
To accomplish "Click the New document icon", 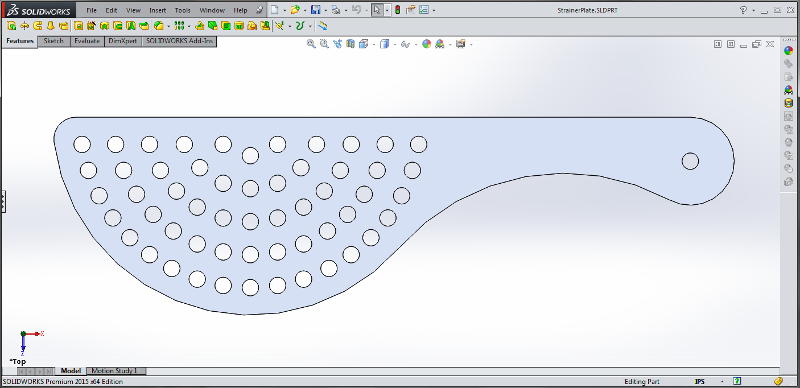I will pos(274,10).
